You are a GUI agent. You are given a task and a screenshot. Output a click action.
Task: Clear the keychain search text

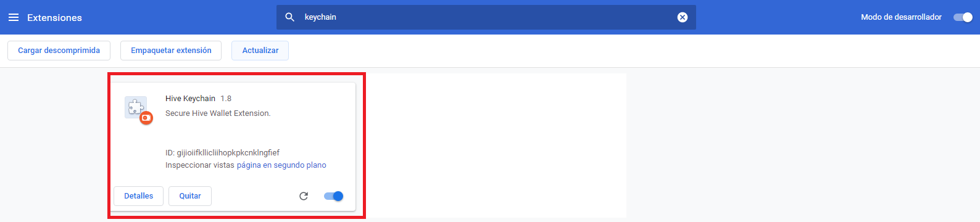[683, 17]
